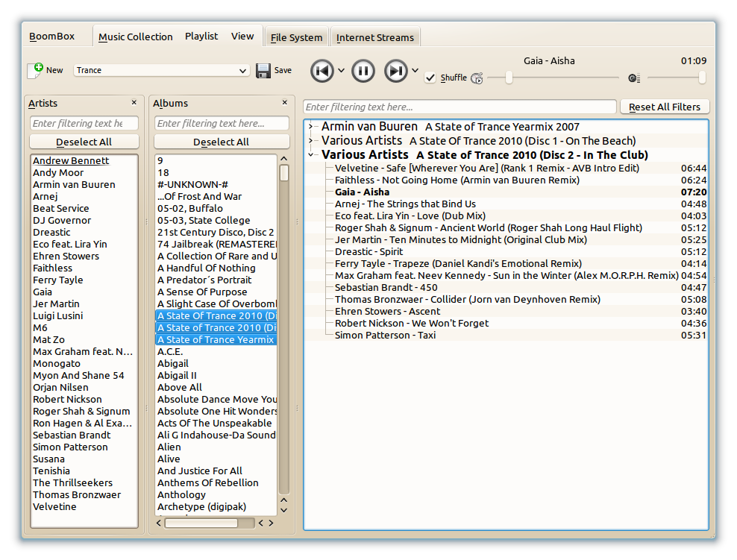737x560 pixels.
Task: Switch to the Music Collection tab
Action: (x=135, y=37)
